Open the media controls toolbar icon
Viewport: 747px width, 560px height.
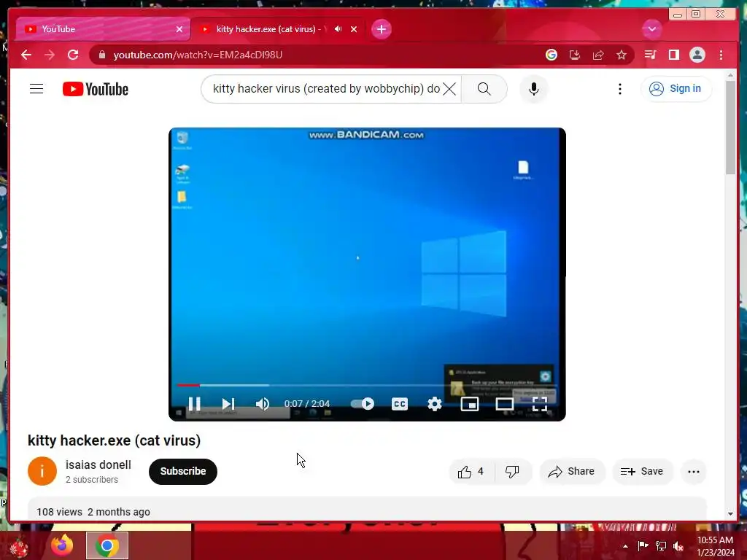pos(650,55)
